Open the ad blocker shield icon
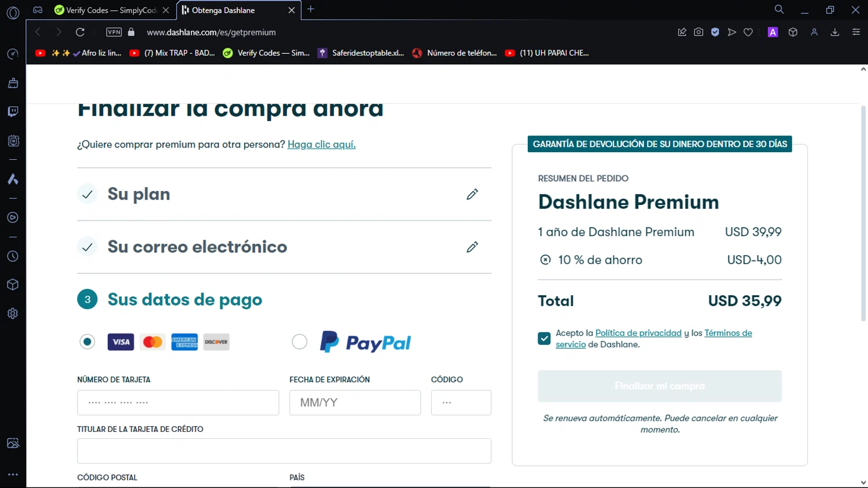 coord(715,32)
